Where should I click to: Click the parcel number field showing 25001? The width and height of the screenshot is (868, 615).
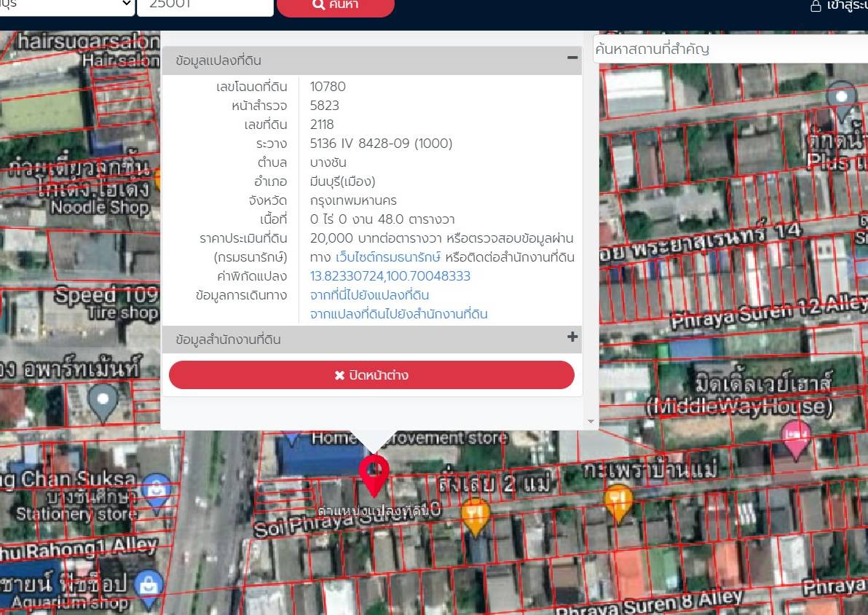(x=205, y=6)
